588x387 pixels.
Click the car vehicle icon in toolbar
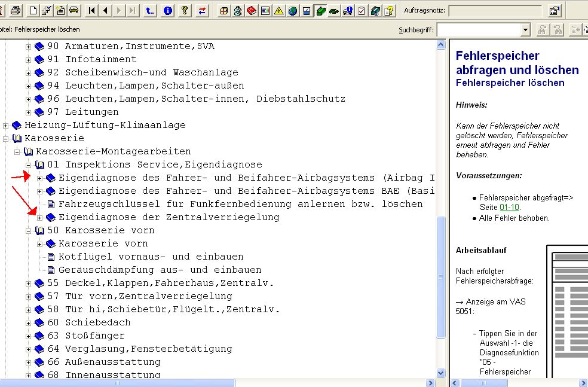coord(73,10)
